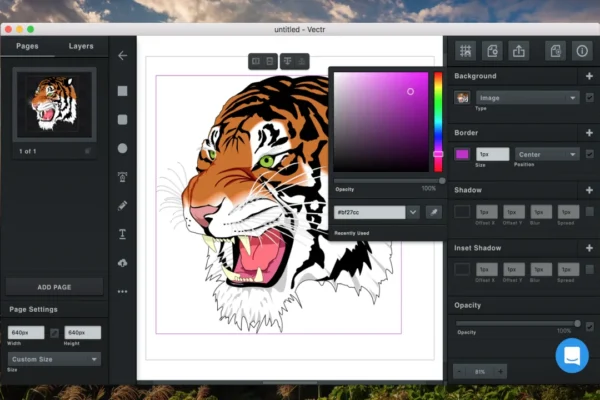Click the Shadow color swatch
Screen dimensions: 600x400
click(462, 211)
